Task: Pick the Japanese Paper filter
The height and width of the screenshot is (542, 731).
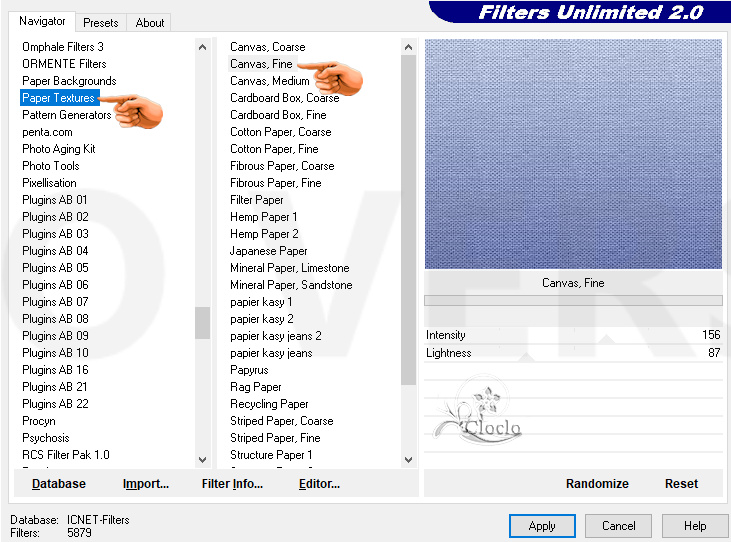Action: [x=268, y=251]
